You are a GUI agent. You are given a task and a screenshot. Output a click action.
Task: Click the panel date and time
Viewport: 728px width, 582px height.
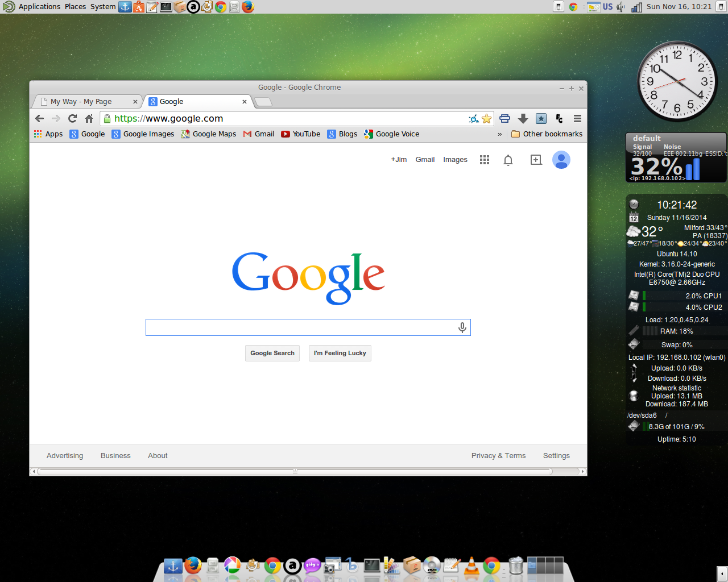(679, 7)
